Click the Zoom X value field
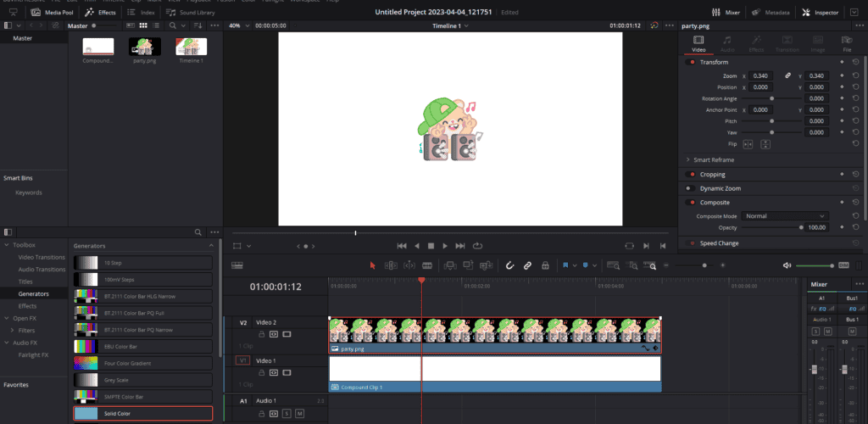868x424 pixels. click(x=761, y=75)
